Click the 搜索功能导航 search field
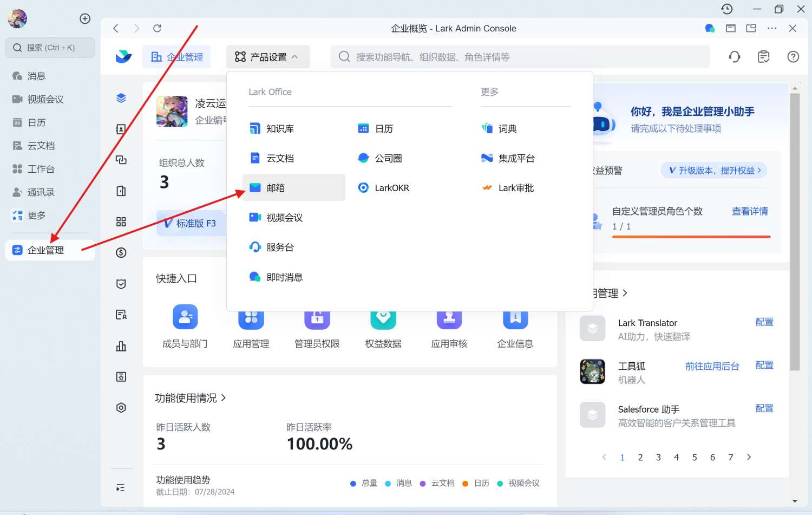The width and height of the screenshot is (812, 515). coord(520,57)
